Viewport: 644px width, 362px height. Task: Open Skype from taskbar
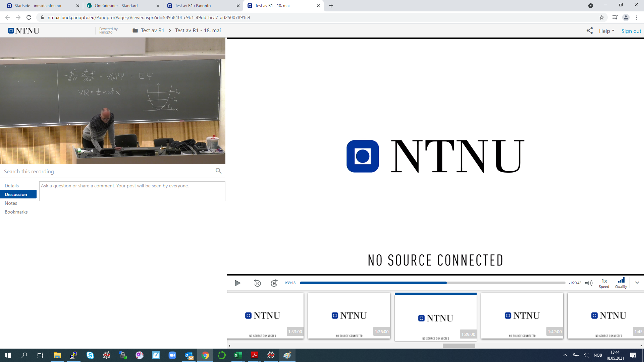click(90, 355)
